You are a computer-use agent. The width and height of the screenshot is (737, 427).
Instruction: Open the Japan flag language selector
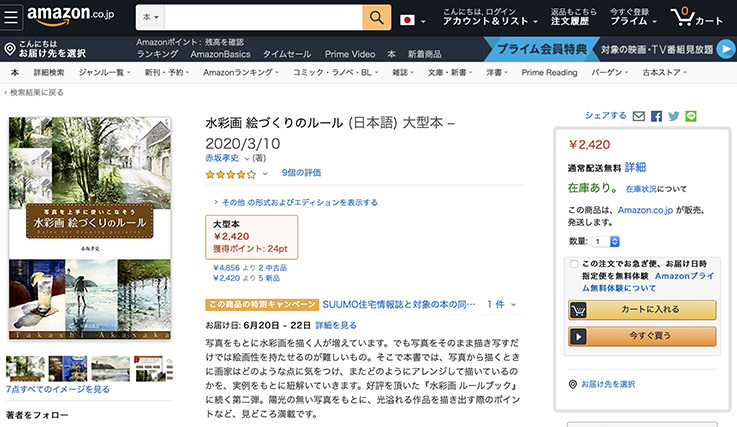(x=413, y=20)
